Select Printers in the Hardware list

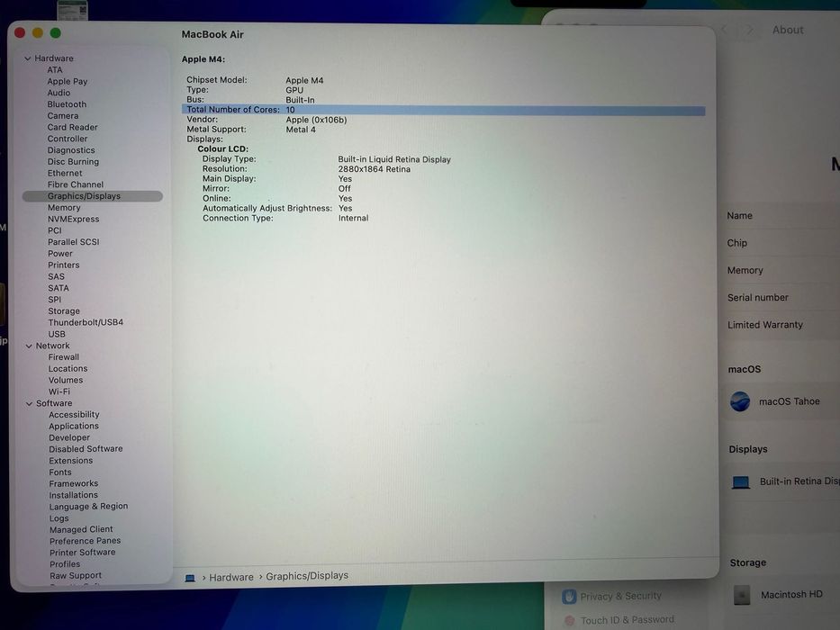[x=63, y=265]
